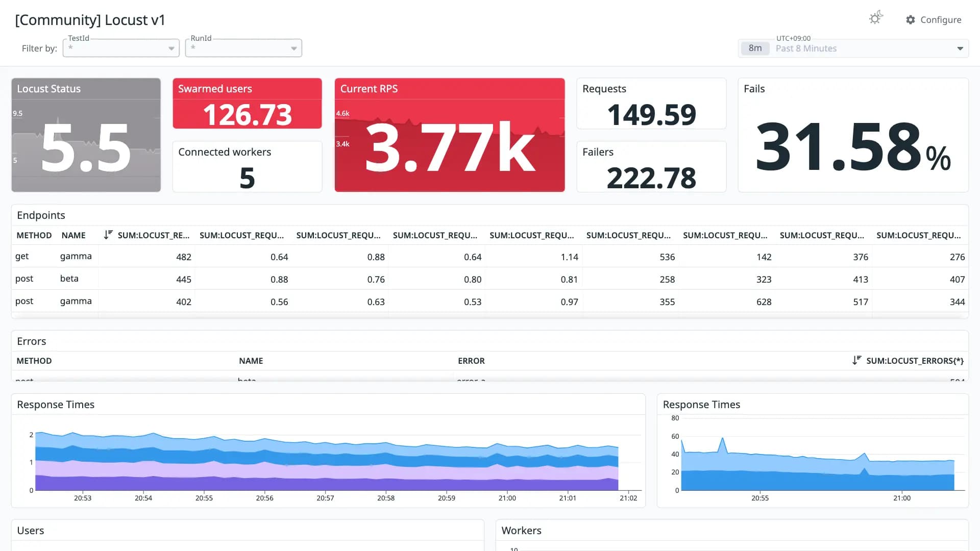
Task: Click the ERROR column header in Errors table
Action: click(471, 361)
